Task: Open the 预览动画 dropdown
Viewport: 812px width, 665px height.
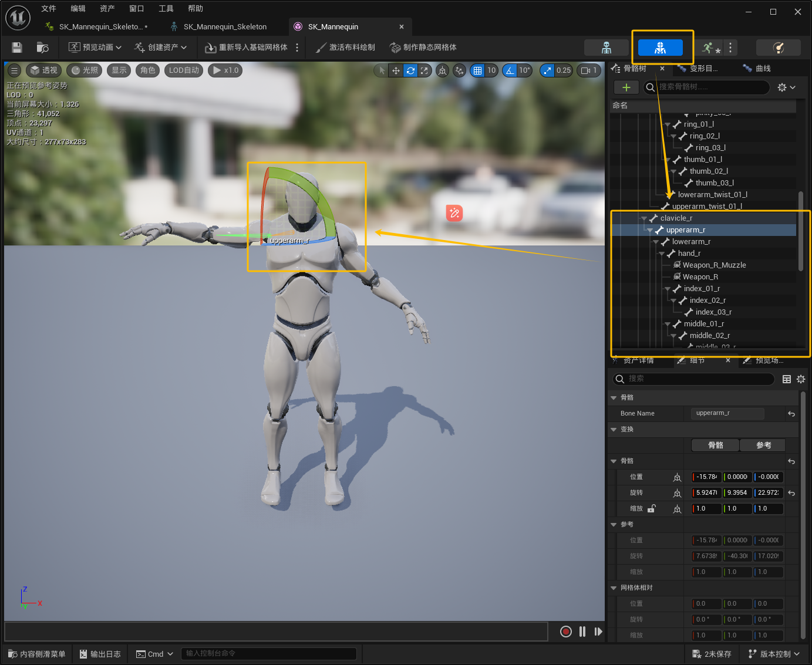Action: 95,48
